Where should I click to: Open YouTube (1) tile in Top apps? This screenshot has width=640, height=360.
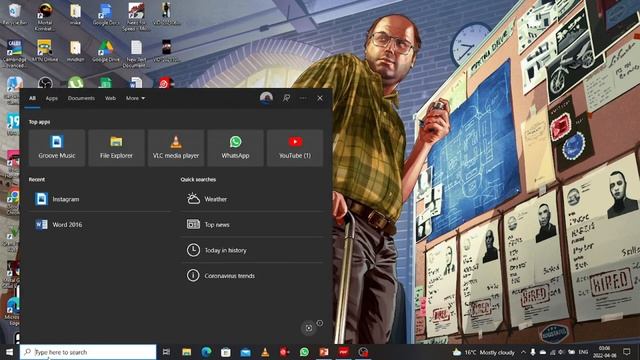tap(295, 148)
